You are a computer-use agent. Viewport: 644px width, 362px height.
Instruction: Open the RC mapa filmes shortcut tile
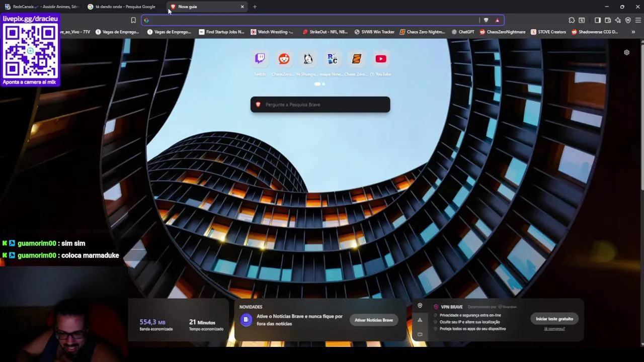(332, 59)
